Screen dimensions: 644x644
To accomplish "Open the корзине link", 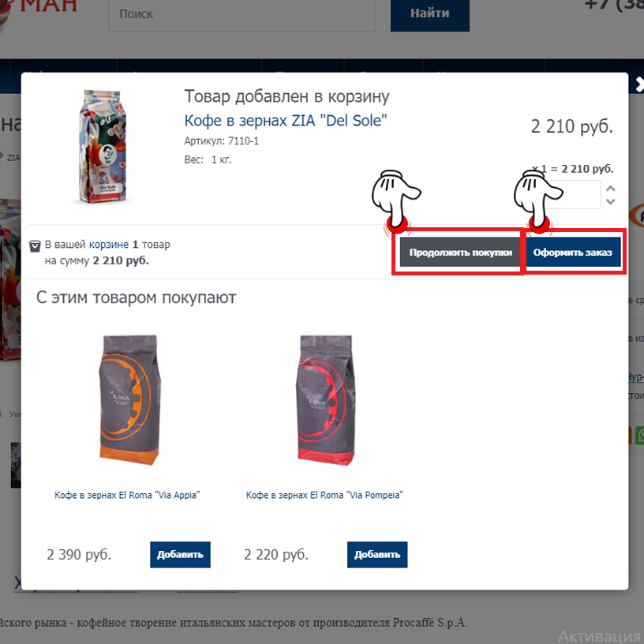I will pyautogui.click(x=109, y=245).
